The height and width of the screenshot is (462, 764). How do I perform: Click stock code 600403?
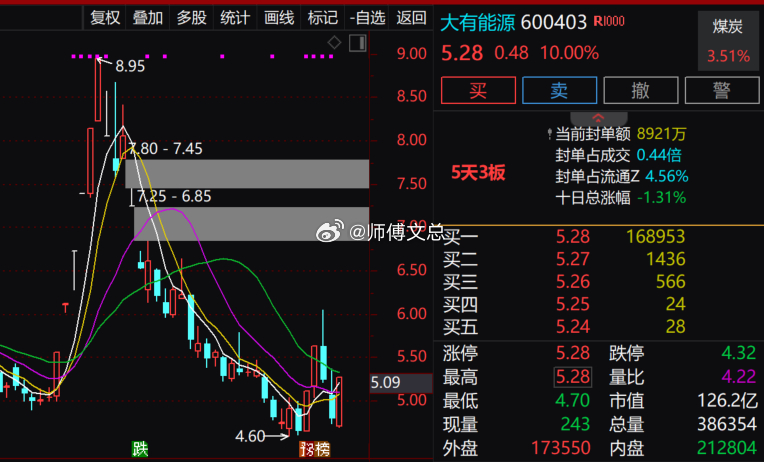click(554, 22)
